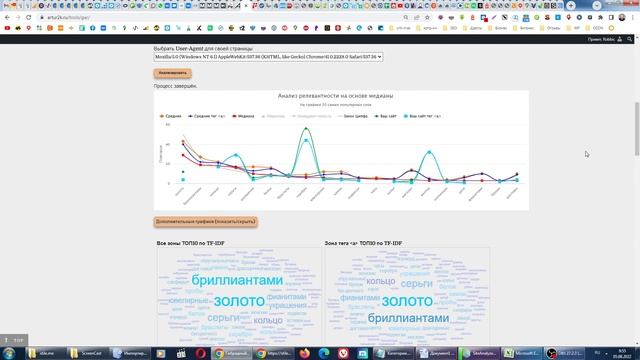Click the tall green peak point on chart
The height and width of the screenshot is (360, 640).
306,129
